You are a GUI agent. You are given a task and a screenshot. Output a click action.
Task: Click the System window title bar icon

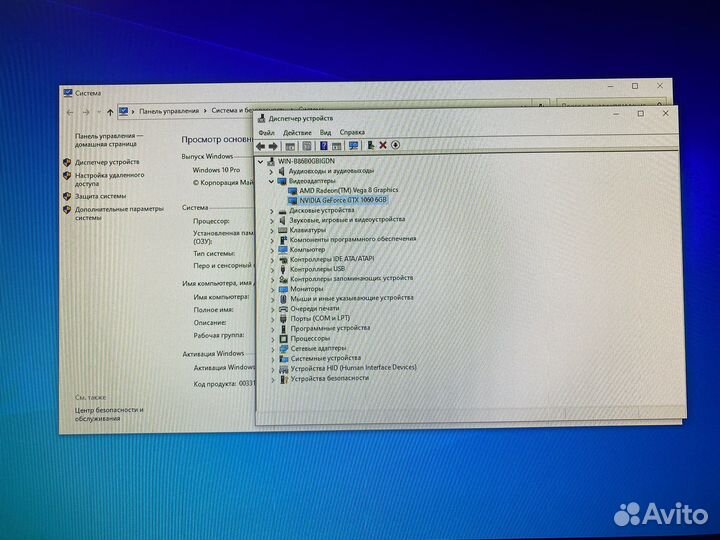[x=68, y=93]
